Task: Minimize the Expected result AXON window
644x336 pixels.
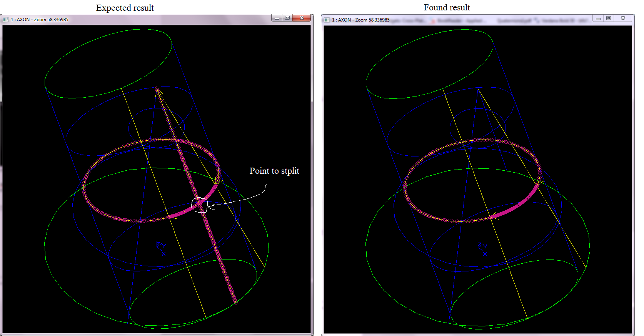Action: tap(277, 18)
